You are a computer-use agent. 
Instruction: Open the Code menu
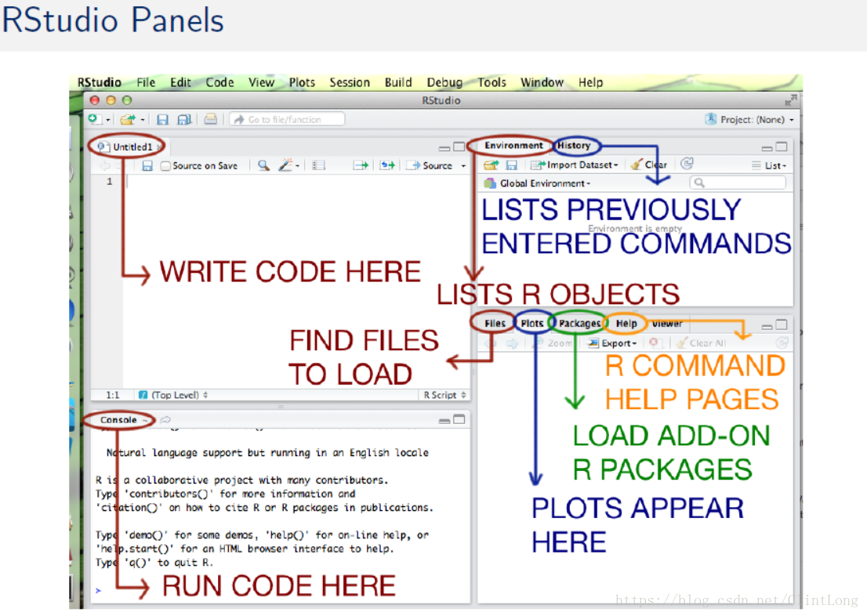pos(219,82)
